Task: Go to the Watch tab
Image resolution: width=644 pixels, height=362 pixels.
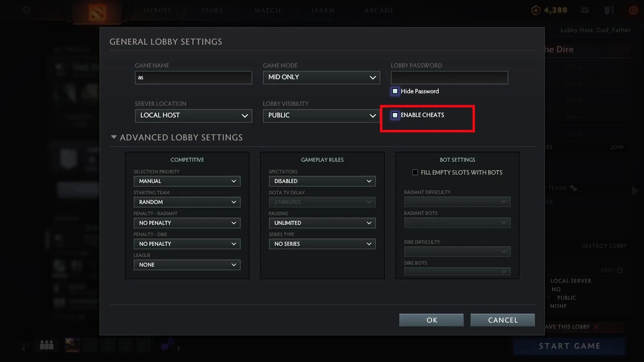Action: coord(268,10)
